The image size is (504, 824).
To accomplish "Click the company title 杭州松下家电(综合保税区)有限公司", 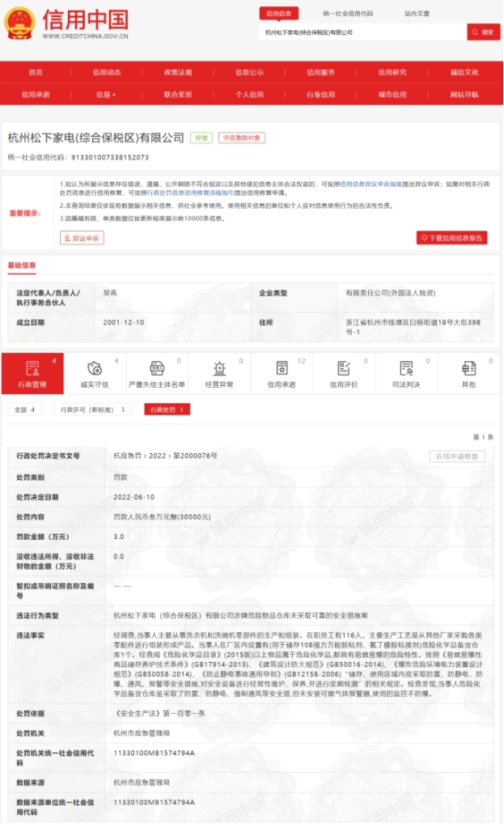I will point(96,138).
